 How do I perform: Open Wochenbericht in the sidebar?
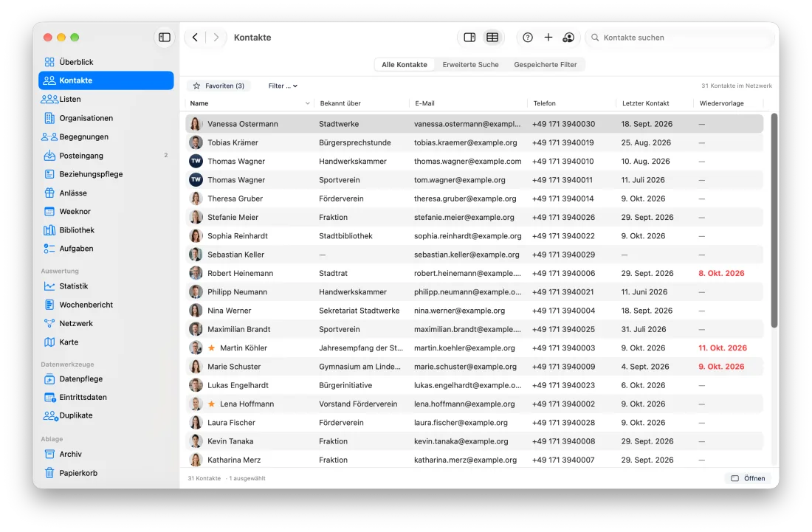click(106, 305)
